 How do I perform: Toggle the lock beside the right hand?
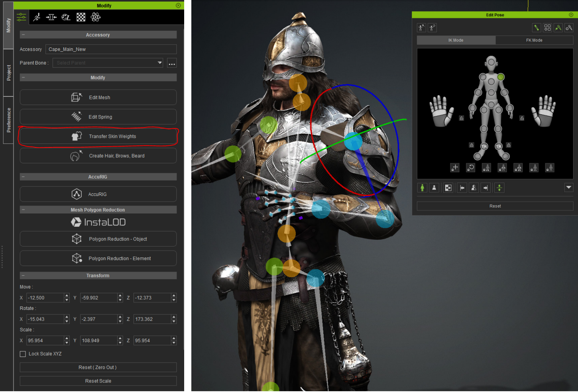pyautogui.click(x=522, y=118)
